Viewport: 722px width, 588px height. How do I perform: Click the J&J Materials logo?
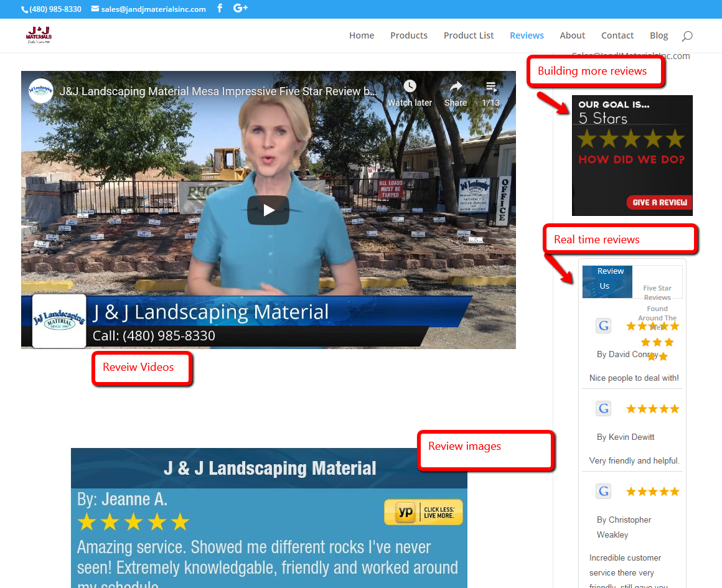(39, 35)
